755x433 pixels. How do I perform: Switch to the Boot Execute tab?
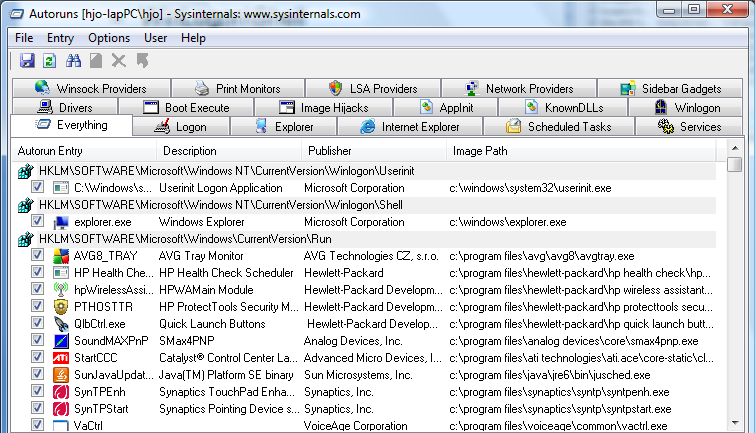coord(186,107)
